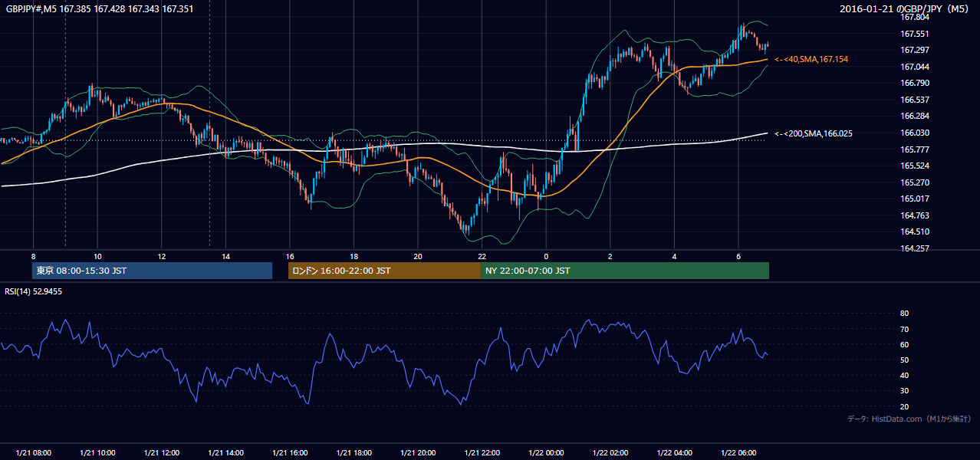980x460 pixels.
Task: Click RSI axis level 30
Action: pos(904,391)
